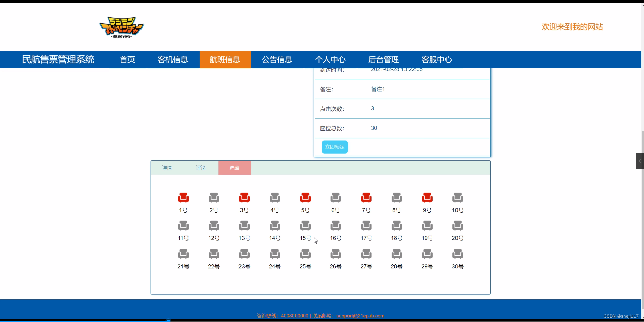Select seat 1号 red seat icon
This screenshot has width=644, height=322.
click(x=183, y=198)
